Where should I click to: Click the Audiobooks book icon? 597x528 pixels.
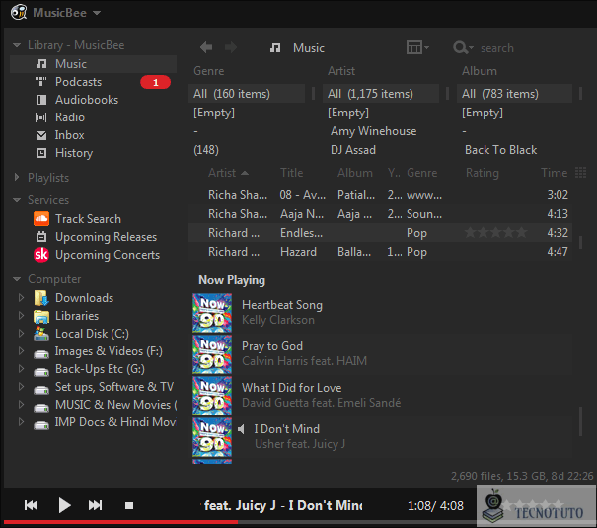(x=41, y=100)
